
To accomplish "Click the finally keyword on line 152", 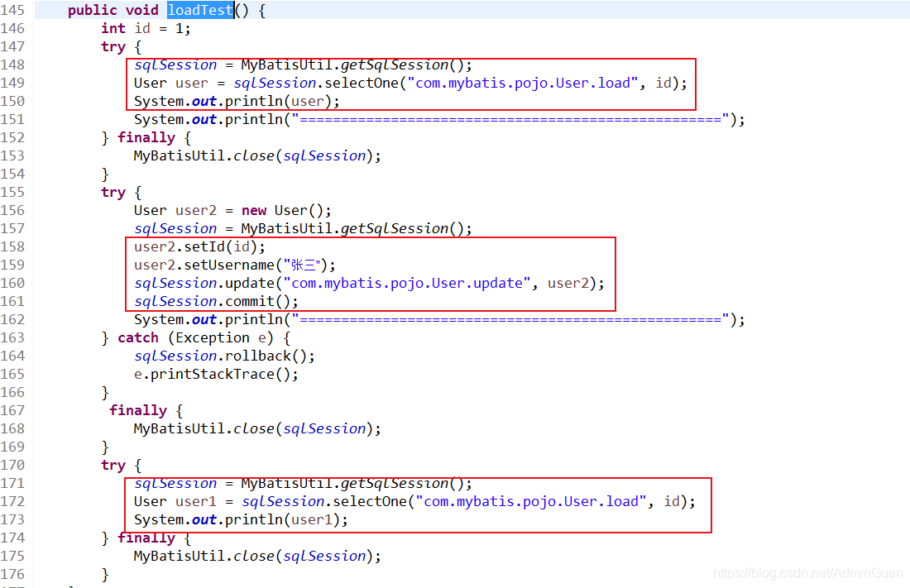I will [x=146, y=137].
